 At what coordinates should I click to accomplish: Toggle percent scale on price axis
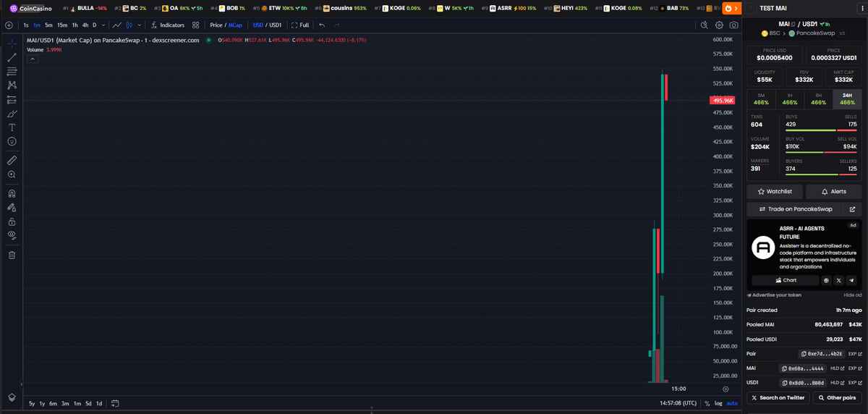(x=707, y=403)
